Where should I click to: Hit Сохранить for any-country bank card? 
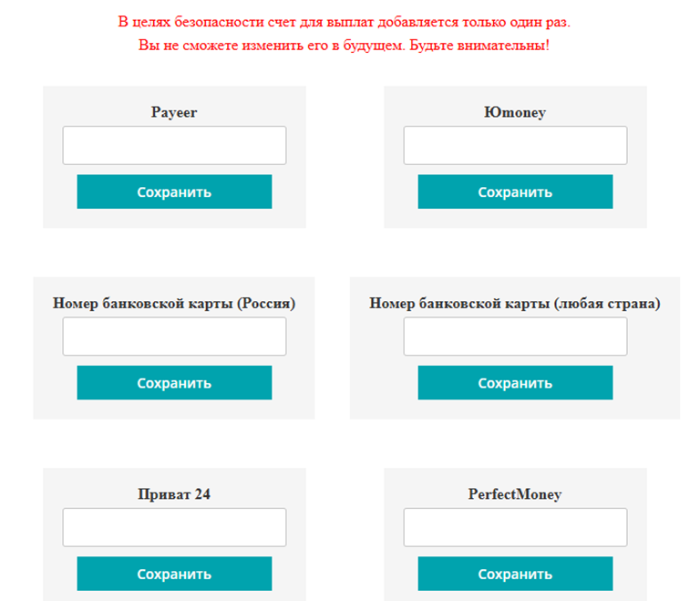515,383
